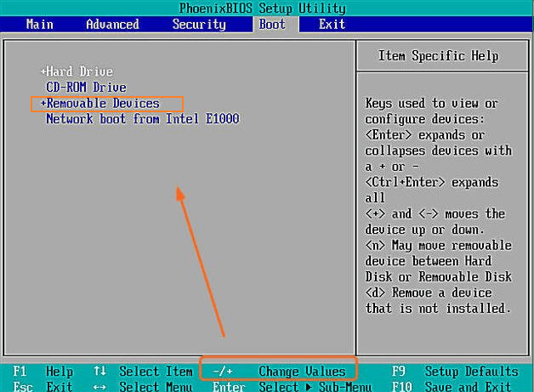Click the Save and Exit label
The height and width of the screenshot is (392, 534).
[x=469, y=387]
